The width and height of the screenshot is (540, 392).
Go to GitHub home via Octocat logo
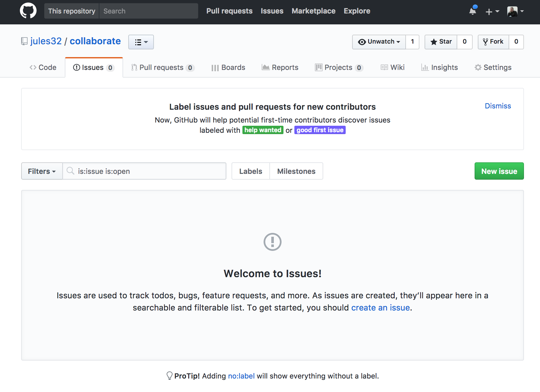[28, 11]
